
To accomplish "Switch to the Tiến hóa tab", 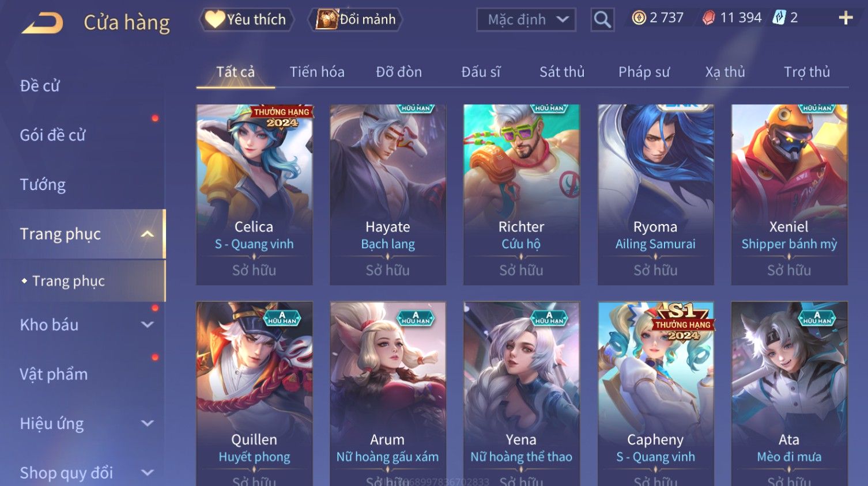I will point(317,72).
